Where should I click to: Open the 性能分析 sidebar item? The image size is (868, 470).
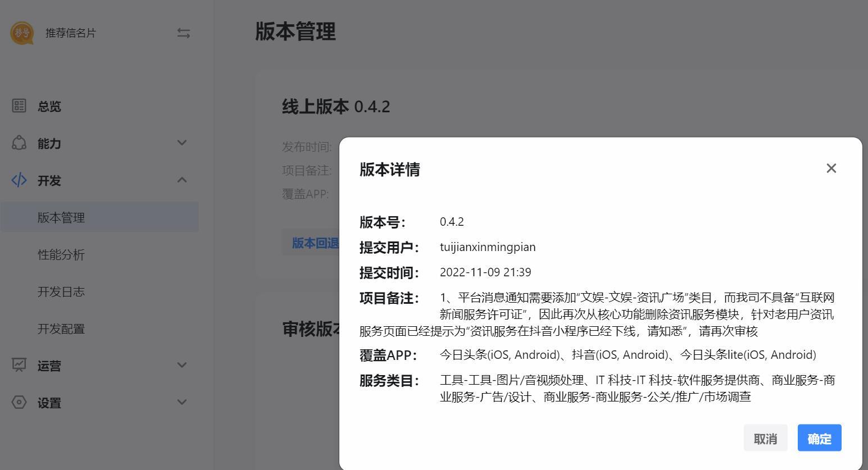61,254
